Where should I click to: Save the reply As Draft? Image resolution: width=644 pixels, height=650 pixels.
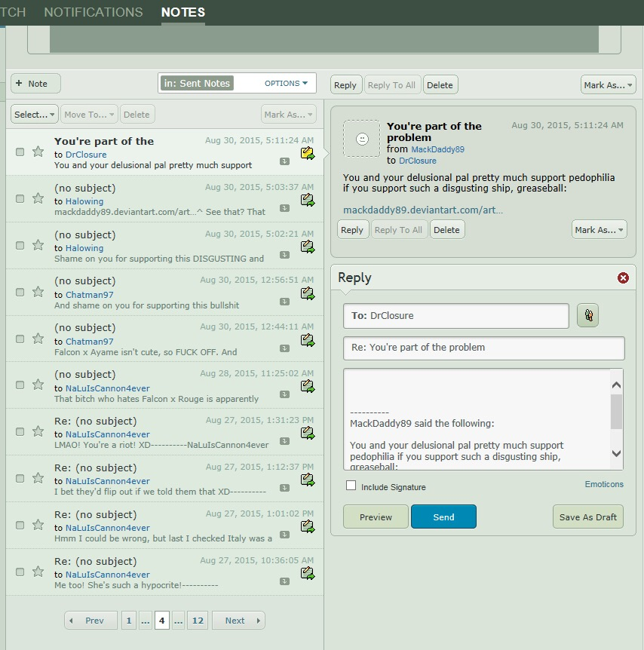[588, 517]
